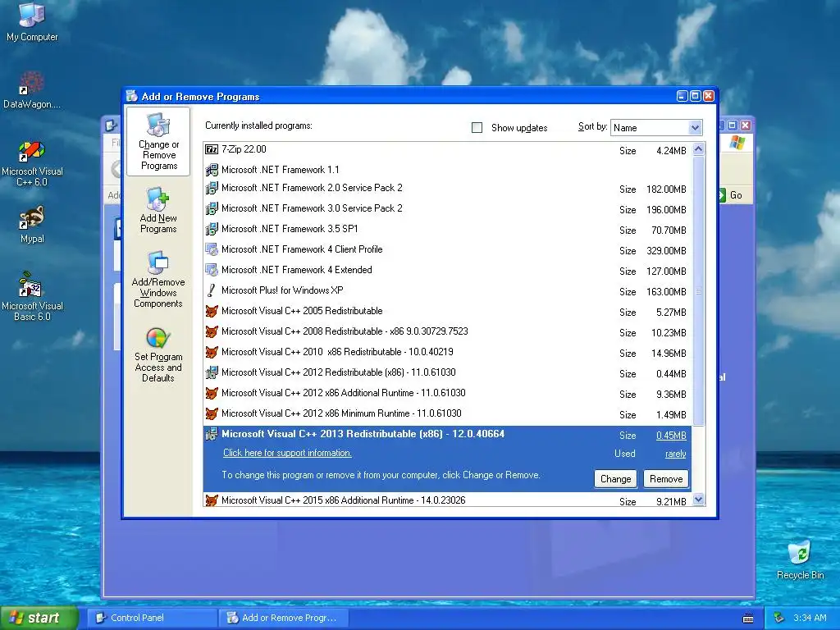The width and height of the screenshot is (840, 630).
Task: Launch Microsoft Visual C++ 6.0 shortcut
Action: [x=32, y=163]
